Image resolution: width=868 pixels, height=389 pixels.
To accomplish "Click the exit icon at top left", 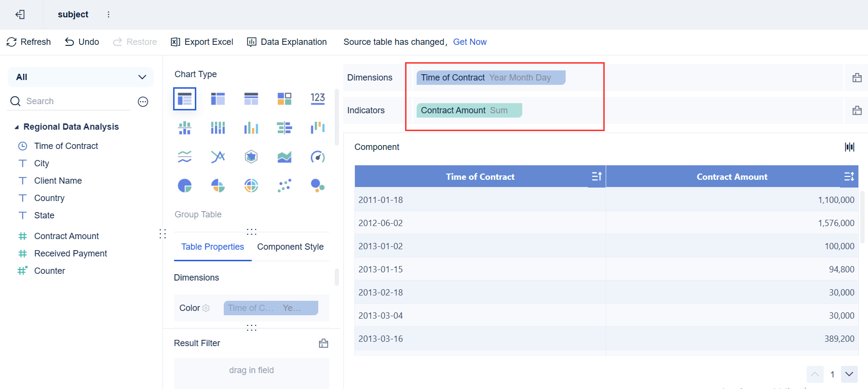I will (20, 14).
